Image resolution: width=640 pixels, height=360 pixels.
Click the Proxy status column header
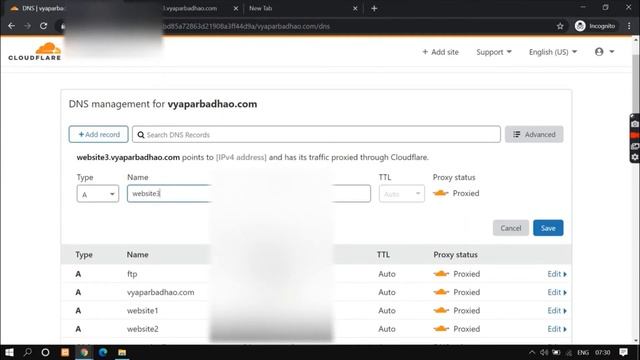[x=455, y=255]
